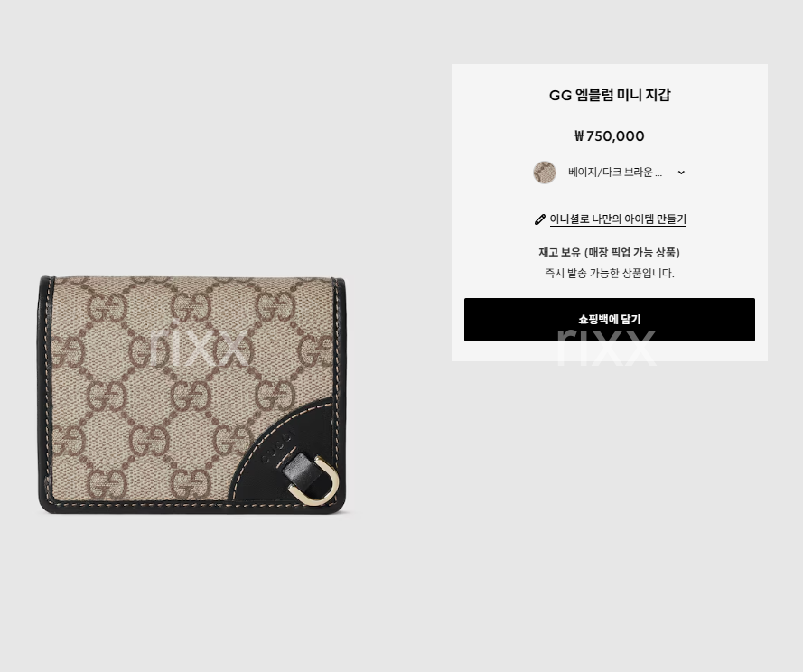Open the 이니셜로 나만의 아이템 만들기 link

[x=618, y=219]
